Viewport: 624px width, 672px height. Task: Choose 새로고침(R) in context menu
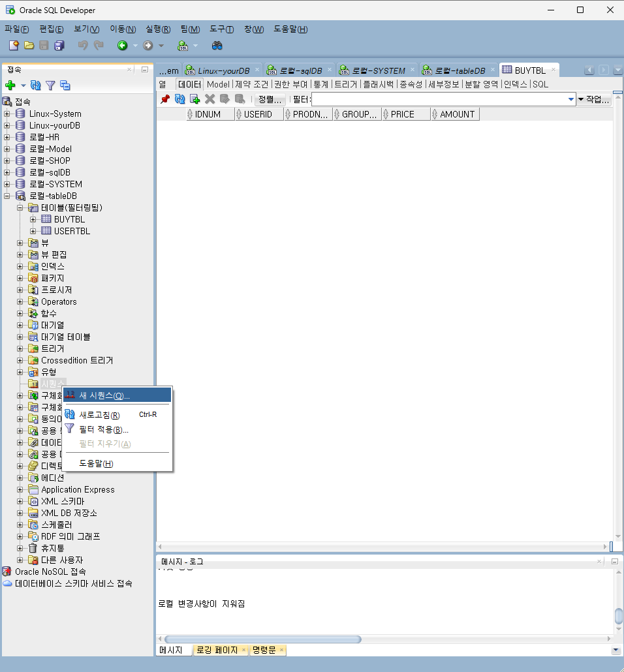[x=117, y=415]
